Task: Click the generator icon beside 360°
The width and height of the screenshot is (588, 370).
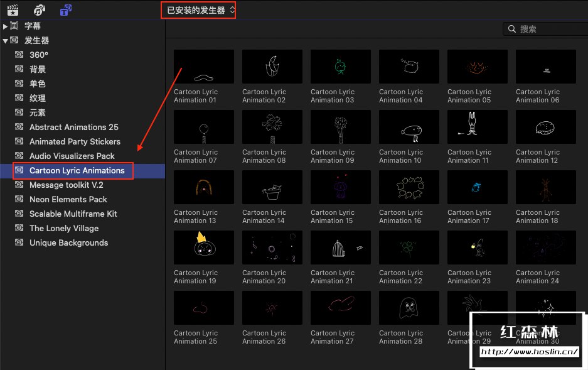Action: coord(19,55)
